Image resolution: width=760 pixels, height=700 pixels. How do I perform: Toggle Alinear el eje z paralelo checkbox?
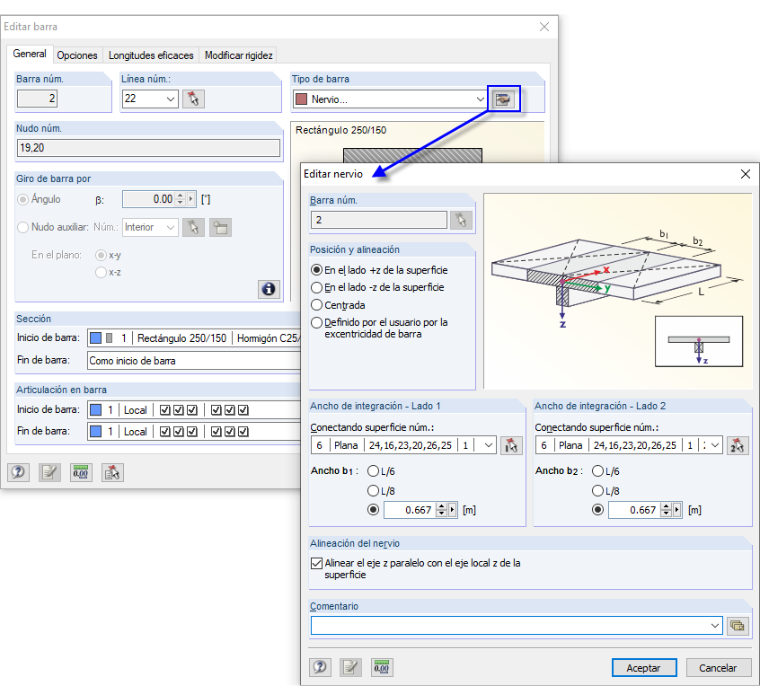[317, 563]
